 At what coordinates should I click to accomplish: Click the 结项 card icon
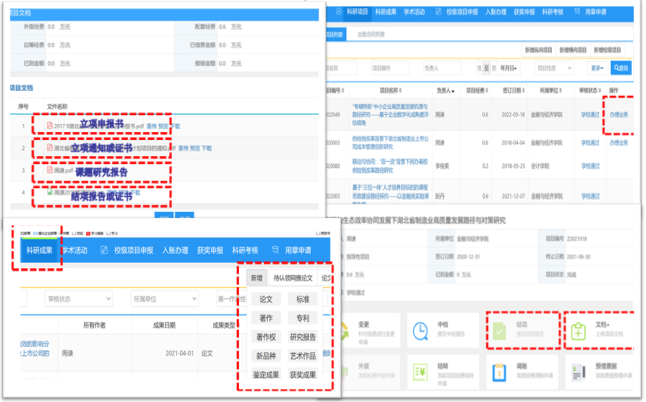click(x=499, y=329)
